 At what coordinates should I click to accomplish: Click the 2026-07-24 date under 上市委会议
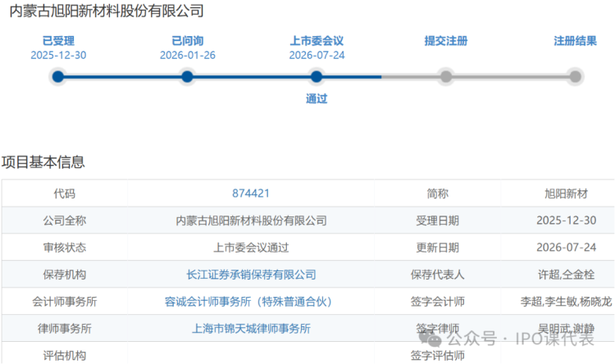[317, 55]
